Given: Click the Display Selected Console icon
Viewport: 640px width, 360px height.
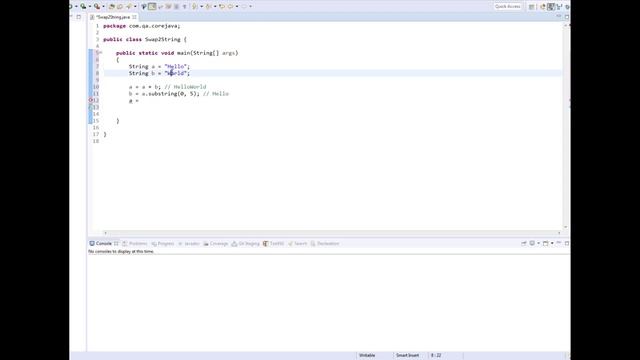Looking at the screenshot, I should [532, 243].
